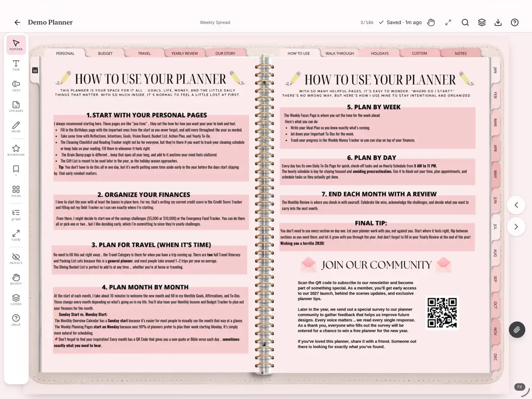Image resolution: width=532 pixels, height=399 pixels.
Task: Click heading '2. ORGANIZE YOUR FINANCES'
Action: click(144, 195)
